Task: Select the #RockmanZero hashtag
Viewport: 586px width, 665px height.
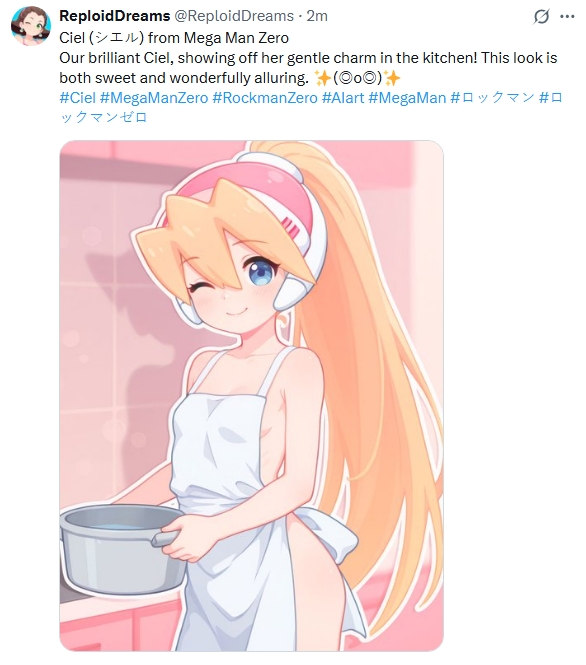Action: [265, 98]
